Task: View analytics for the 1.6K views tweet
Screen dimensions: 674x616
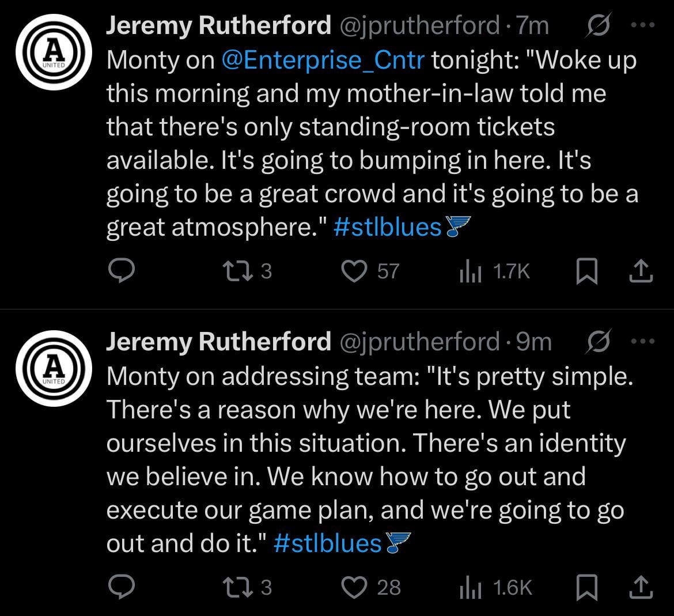Action: click(470, 587)
